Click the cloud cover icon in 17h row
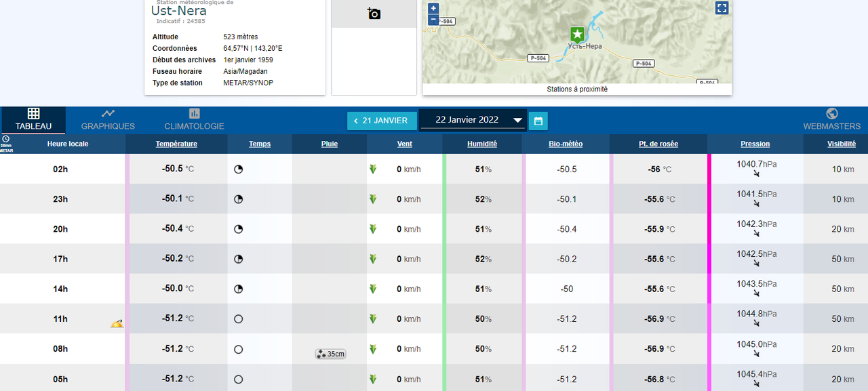This screenshot has height=391, width=868. [x=238, y=259]
